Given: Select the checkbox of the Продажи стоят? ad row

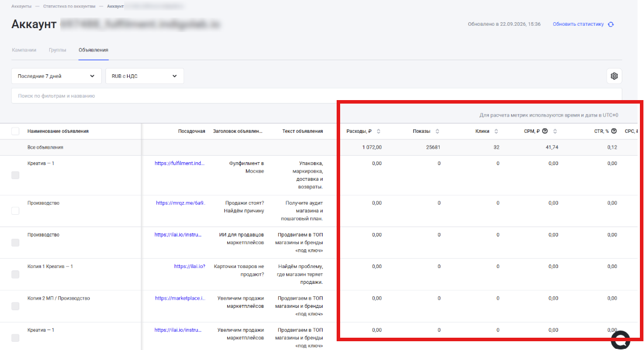Looking at the screenshot, I should click(15, 211).
